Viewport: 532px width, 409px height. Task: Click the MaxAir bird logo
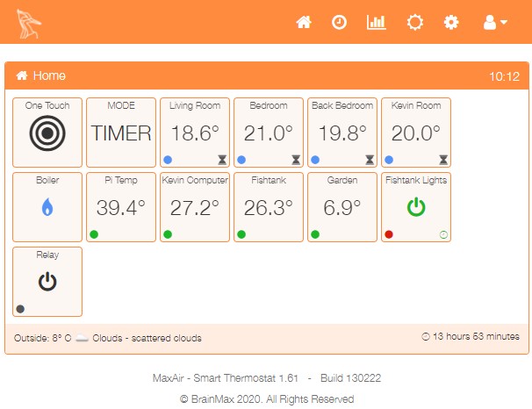28,23
